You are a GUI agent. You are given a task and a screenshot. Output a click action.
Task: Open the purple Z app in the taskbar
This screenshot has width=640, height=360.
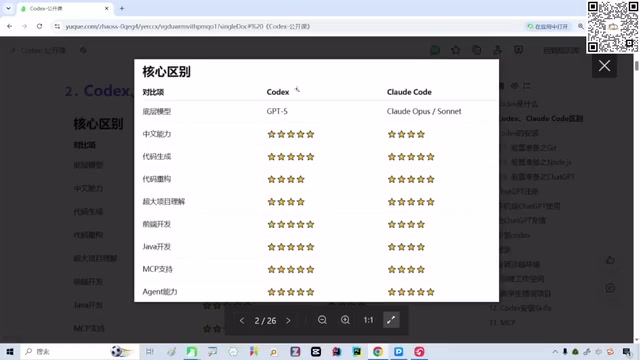pos(295,352)
